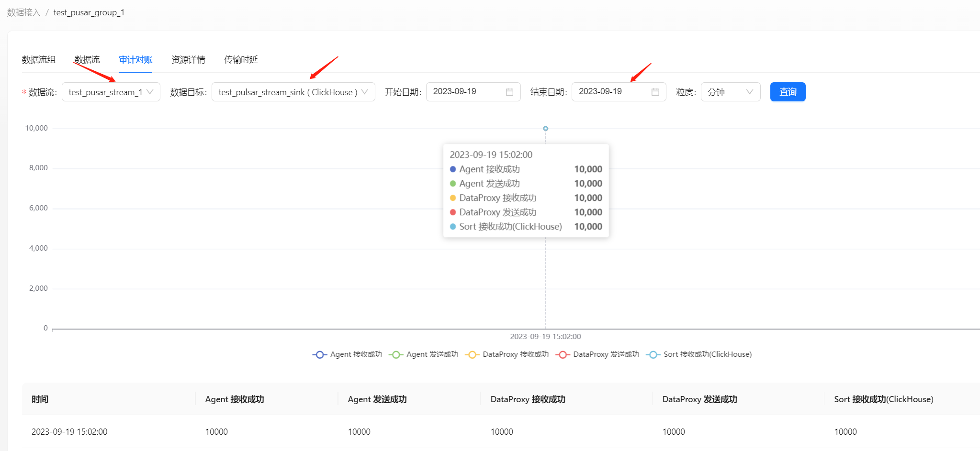Open the 数据流 stream dropdown

click(x=111, y=92)
